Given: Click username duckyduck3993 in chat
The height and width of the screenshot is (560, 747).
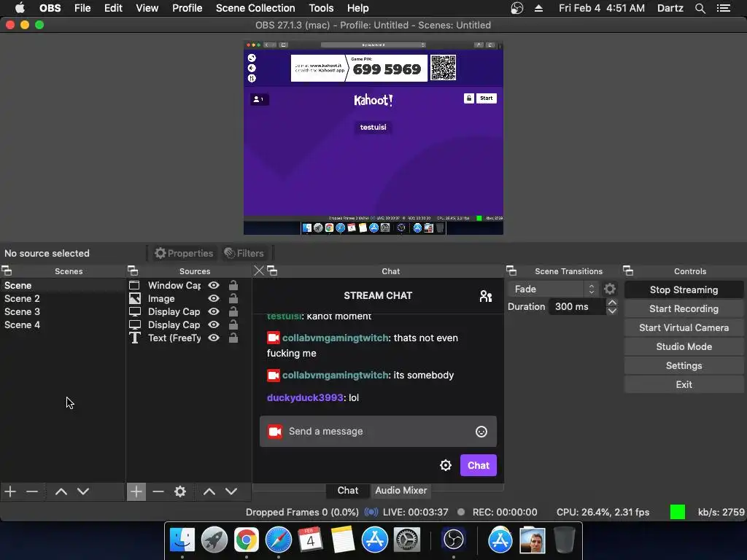Looking at the screenshot, I should (x=305, y=397).
